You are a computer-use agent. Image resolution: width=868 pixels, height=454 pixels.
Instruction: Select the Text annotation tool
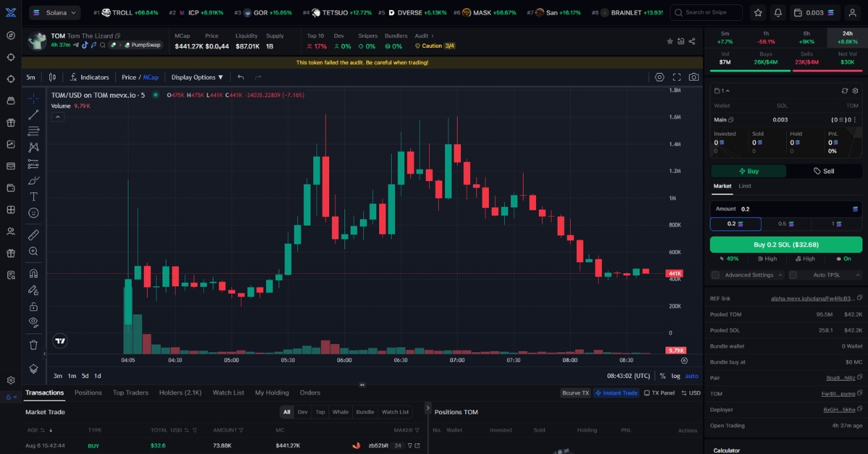click(33, 197)
